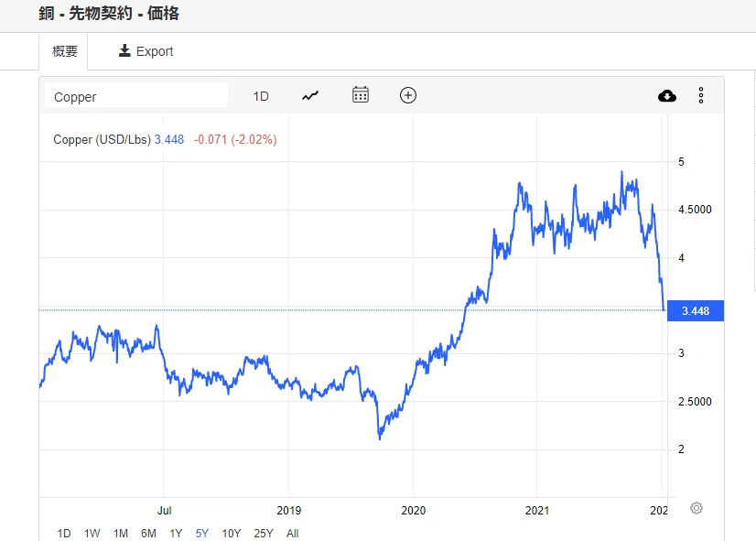Open the calendar date range picker
This screenshot has width=756, height=541.
coord(361,95)
